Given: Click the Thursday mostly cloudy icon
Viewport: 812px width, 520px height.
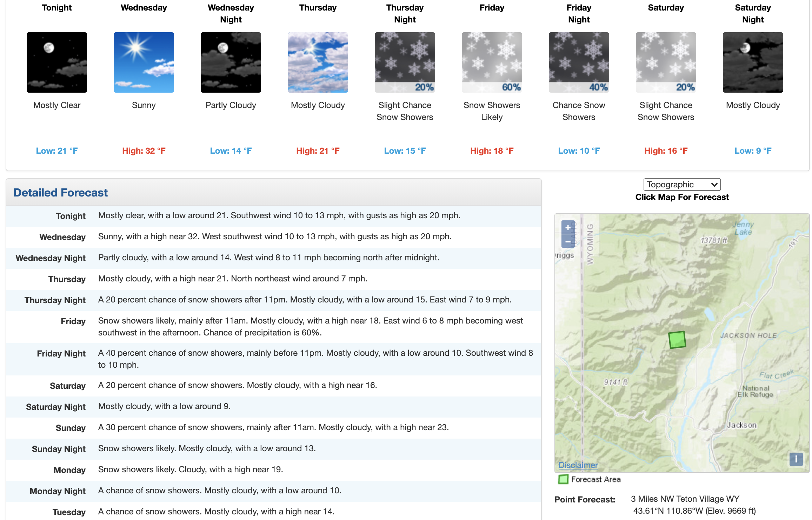Looking at the screenshot, I should point(318,62).
